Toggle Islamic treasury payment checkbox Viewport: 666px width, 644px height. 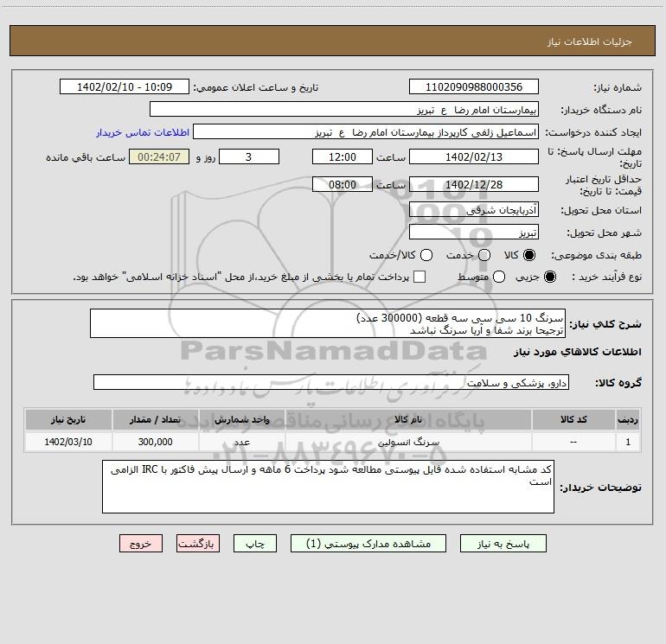[419, 277]
